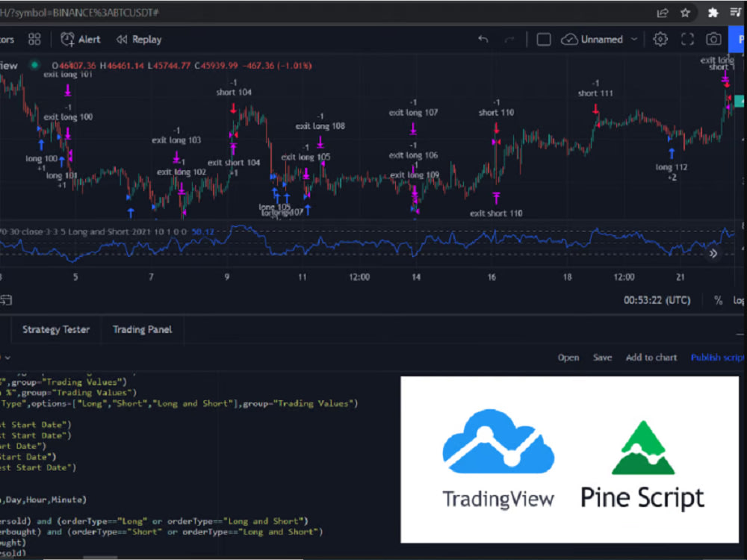747x560 pixels.
Task: Undo last chart action
Action: (483, 39)
